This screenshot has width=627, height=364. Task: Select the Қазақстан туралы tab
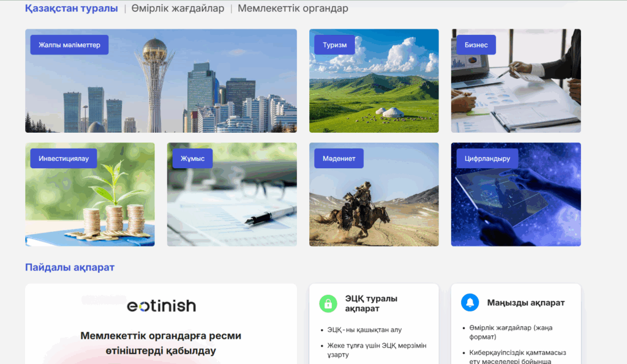click(71, 9)
